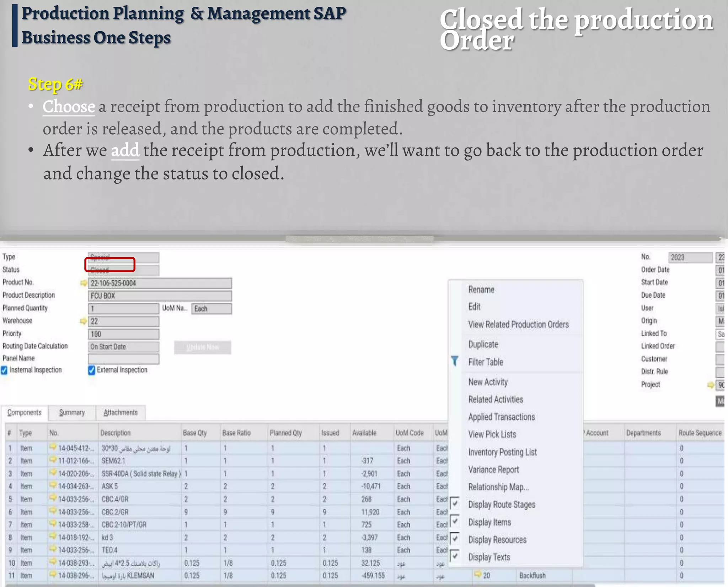Screen dimensions: 728x587
Task: Open link arrow for item 14-018-192 in row 8
Action: coord(53,537)
